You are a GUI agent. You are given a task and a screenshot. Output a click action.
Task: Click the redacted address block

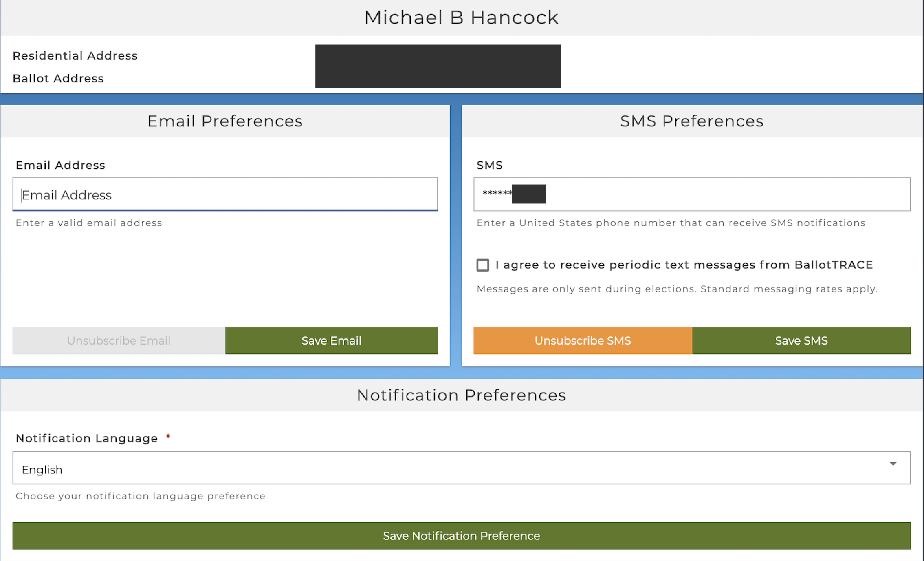[438, 66]
